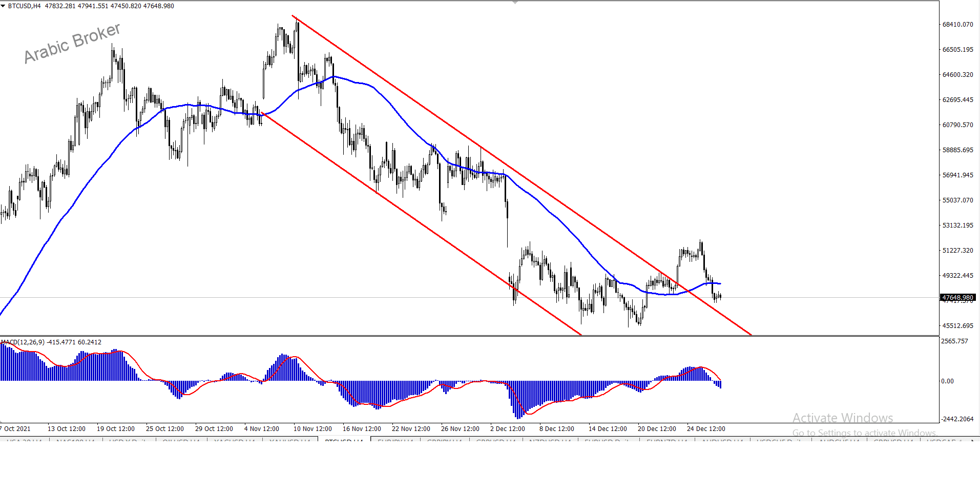Open the EURNZD H4 chart tab
Screen dimensions: 980x493
tap(668, 440)
